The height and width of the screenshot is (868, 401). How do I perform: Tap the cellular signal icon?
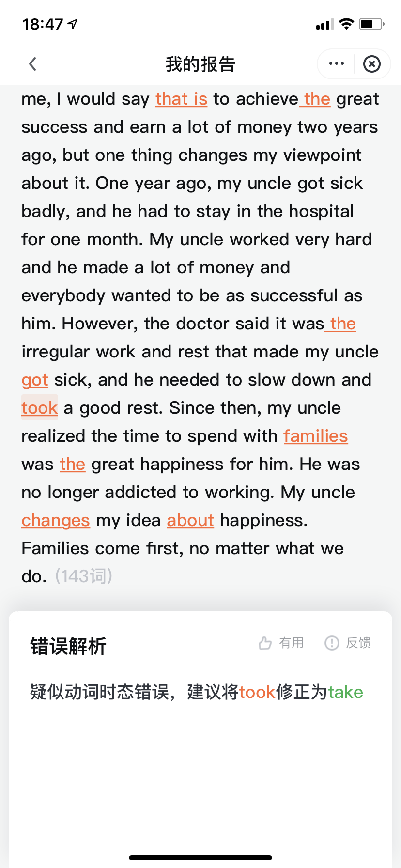(x=325, y=24)
